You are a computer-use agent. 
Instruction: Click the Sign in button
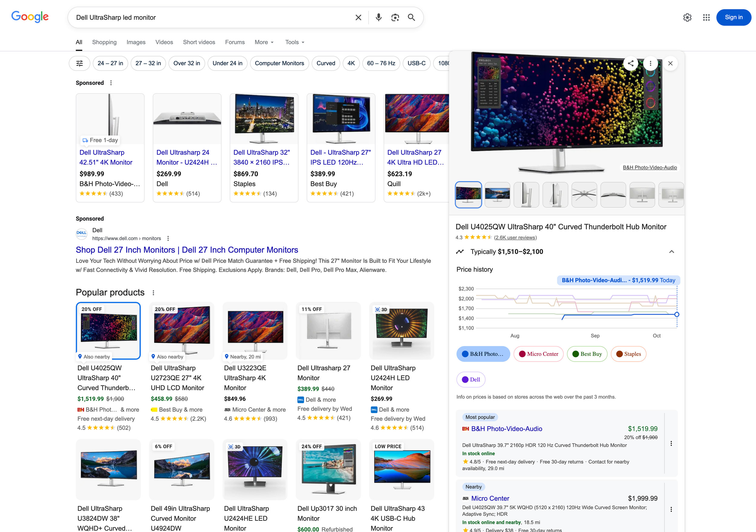733,18
